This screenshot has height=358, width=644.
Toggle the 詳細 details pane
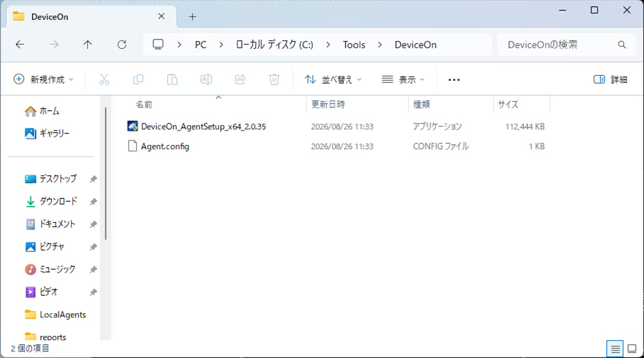(x=610, y=80)
